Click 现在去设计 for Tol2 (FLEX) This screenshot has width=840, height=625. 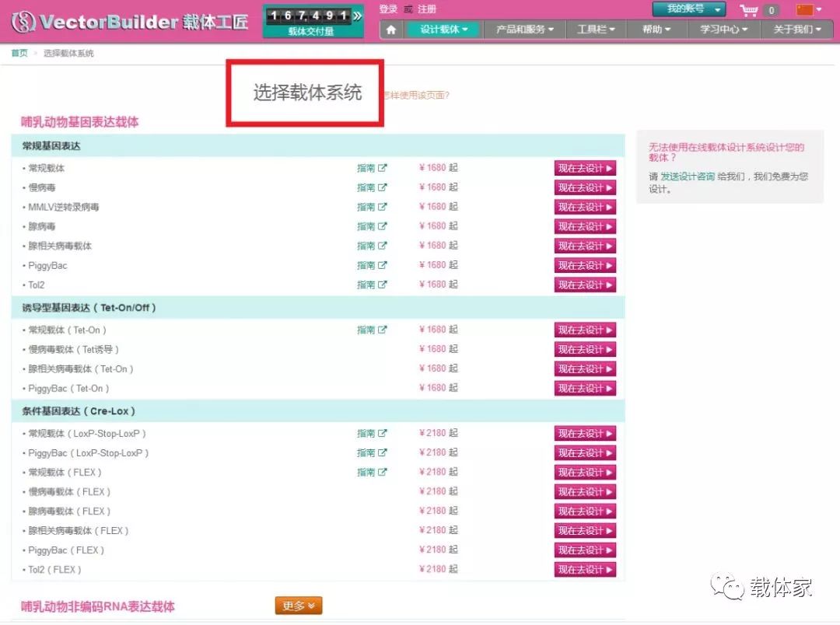pos(585,570)
